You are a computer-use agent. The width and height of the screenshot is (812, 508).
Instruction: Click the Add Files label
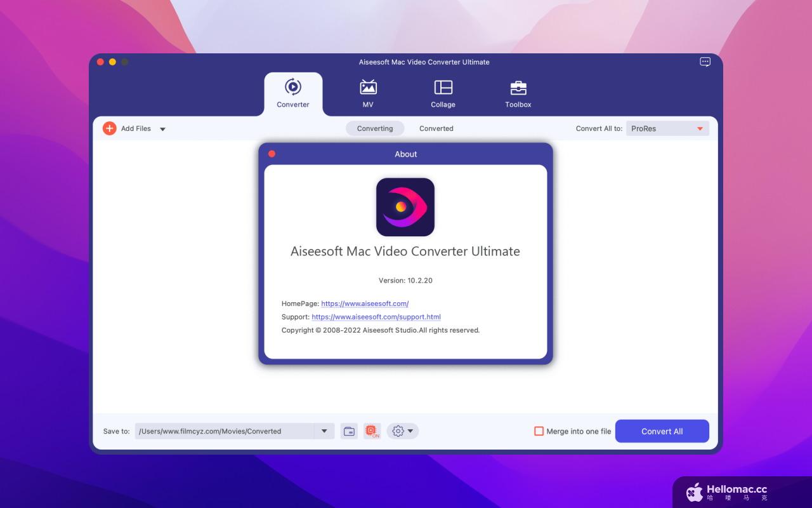[136, 128]
